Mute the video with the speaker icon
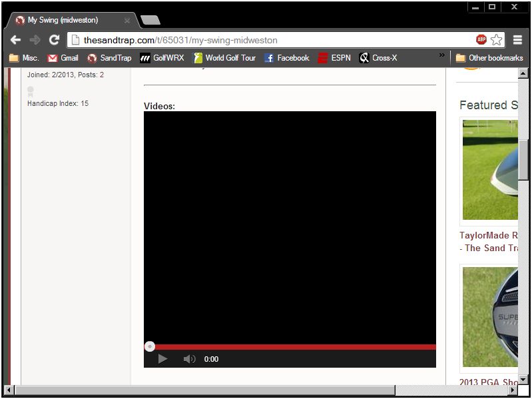Screen dimensions: 532x399 pyautogui.click(x=189, y=359)
